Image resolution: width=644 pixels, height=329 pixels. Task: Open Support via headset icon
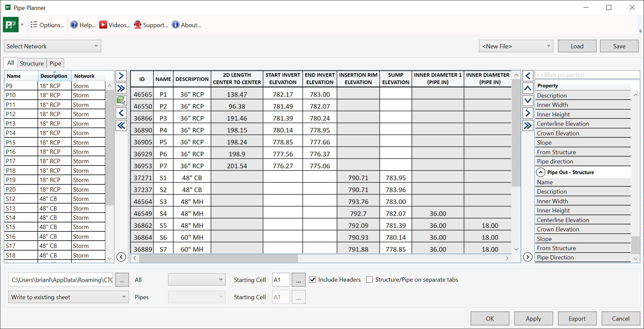138,25
